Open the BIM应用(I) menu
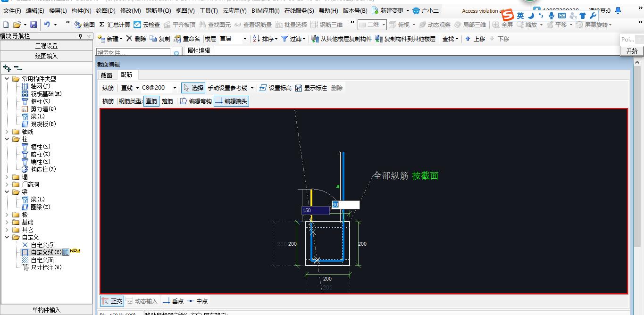 click(266, 10)
